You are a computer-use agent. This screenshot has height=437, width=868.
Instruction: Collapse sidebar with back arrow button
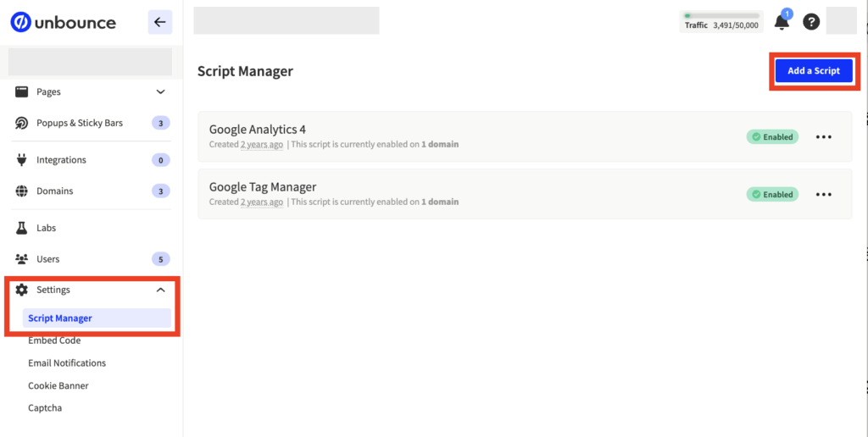159,22
